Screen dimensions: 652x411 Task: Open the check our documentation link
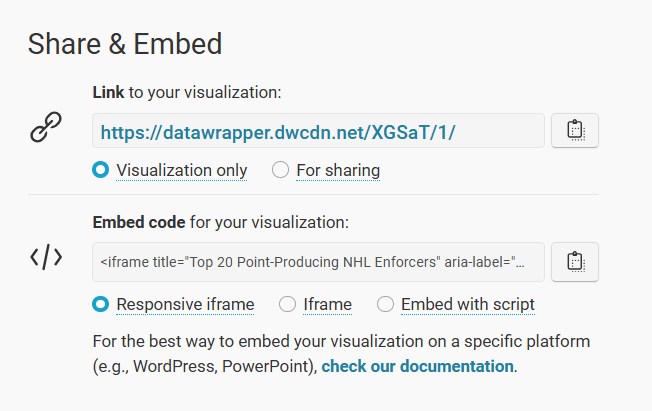pyautogui.click(x=417, y=366)
